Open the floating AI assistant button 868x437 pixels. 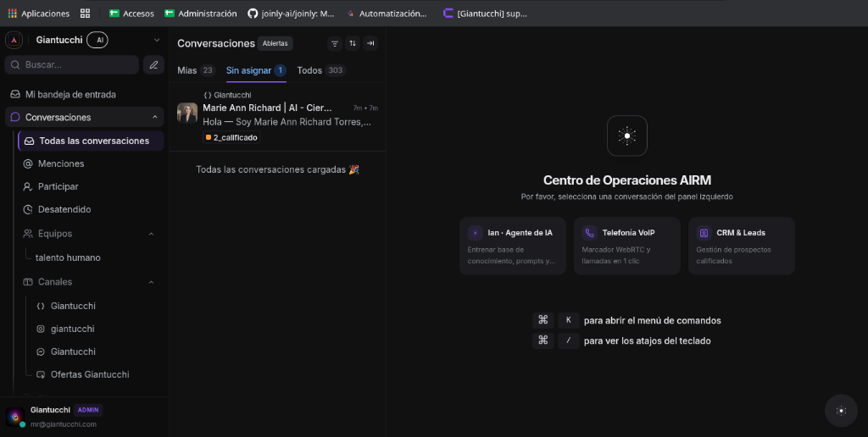841,411
